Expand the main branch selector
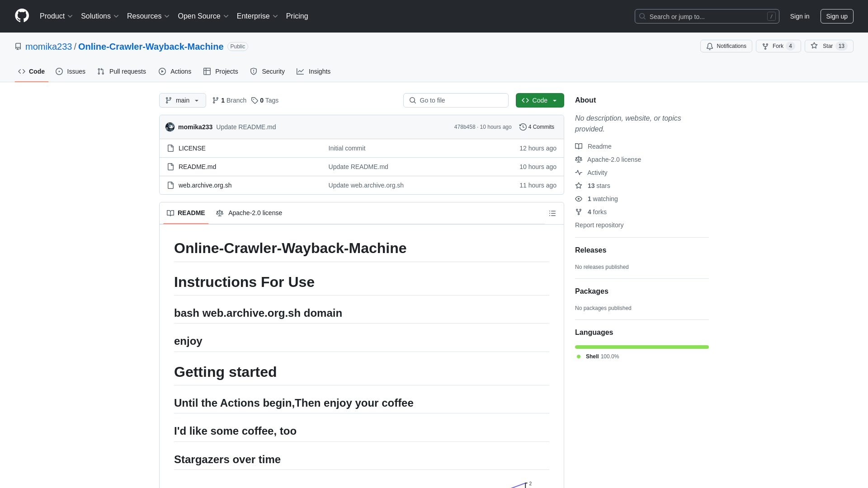The width and height of the screenshot is (868, 488). click(182, 100)
